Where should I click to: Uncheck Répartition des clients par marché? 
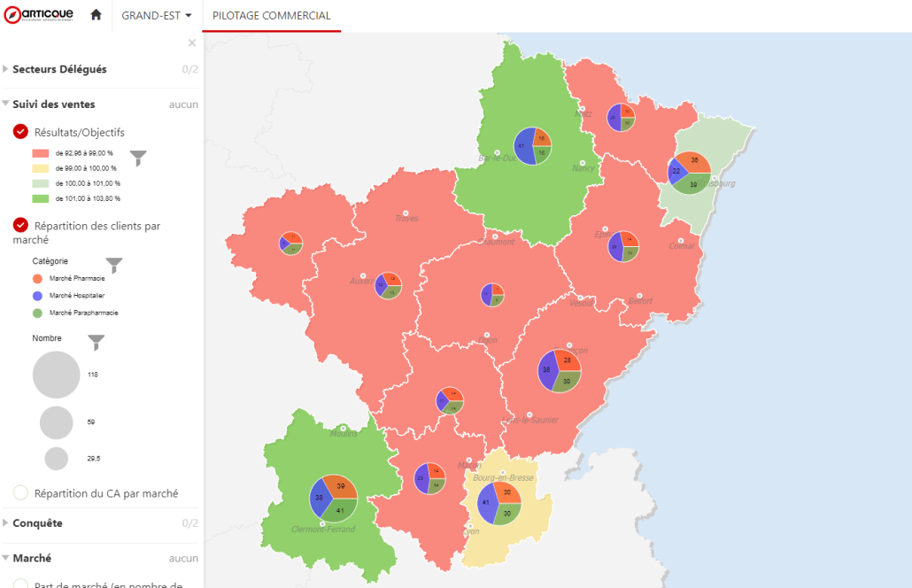pos(21,225)
